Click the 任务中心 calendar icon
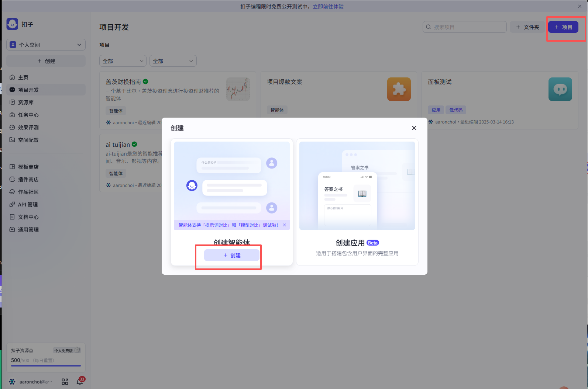This screenshot has height=389, width=588. coord(12,115)
